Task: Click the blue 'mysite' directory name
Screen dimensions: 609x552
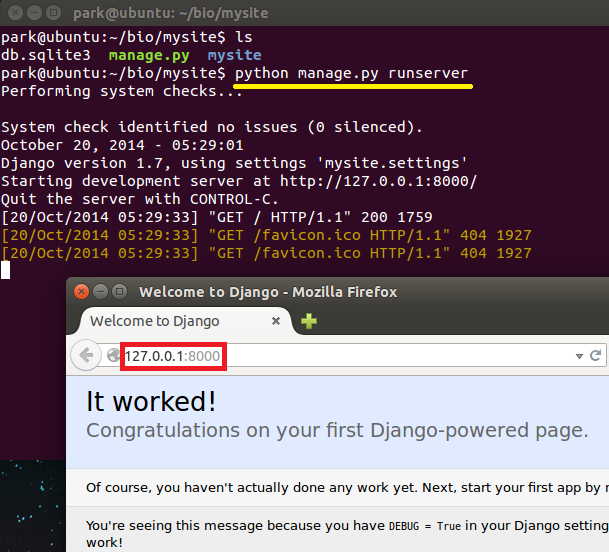Action: coord(234,55)
